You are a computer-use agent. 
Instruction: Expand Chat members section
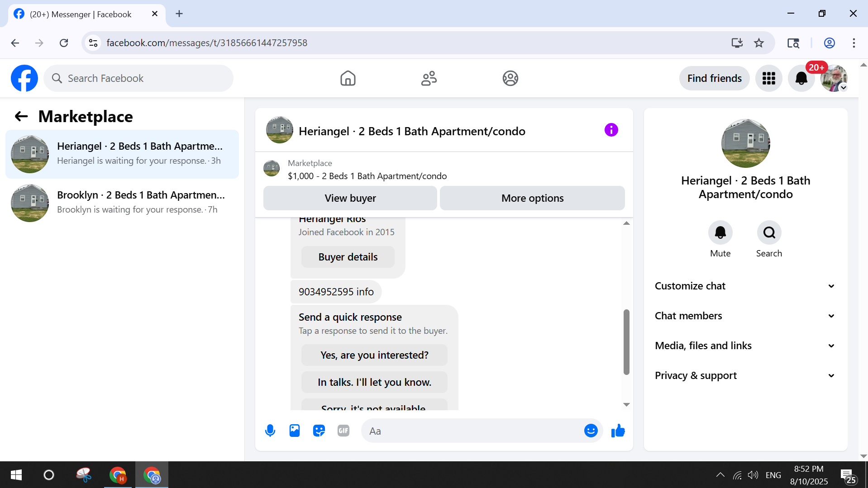click(745, 316)
